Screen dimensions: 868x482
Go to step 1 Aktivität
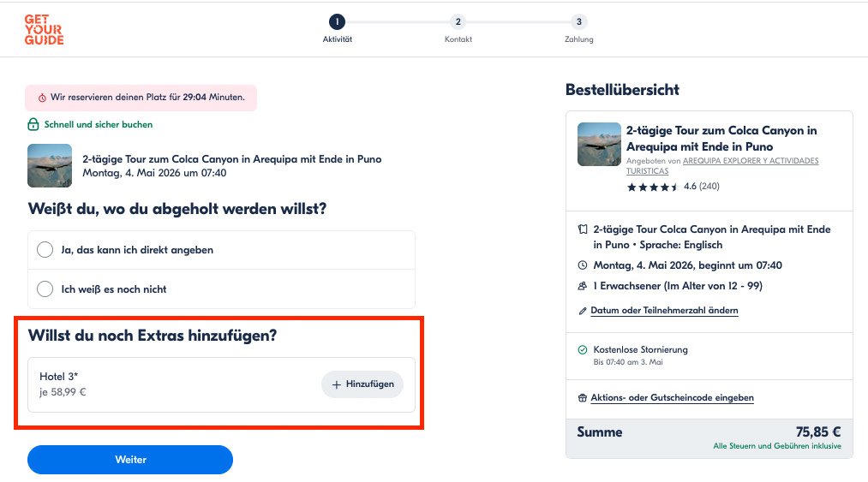(338, 22)
